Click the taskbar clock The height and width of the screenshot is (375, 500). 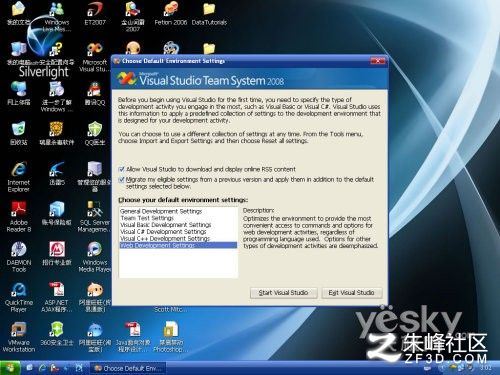(486, 368)
